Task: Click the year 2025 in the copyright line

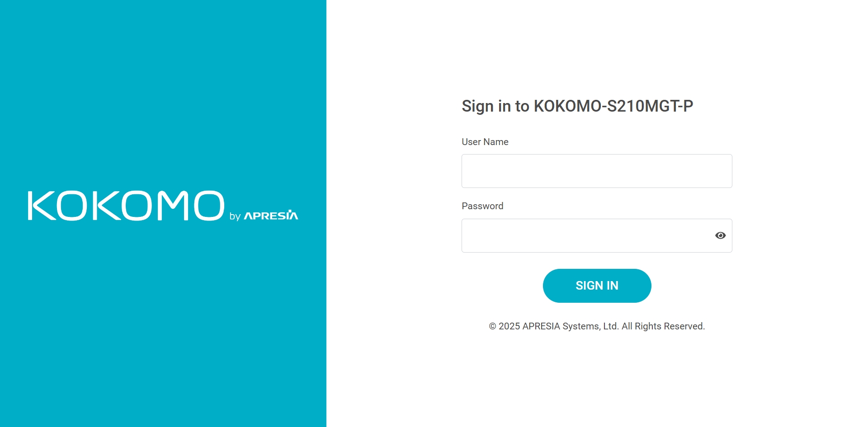Action: pyautogui.click(x=509, y=326)
